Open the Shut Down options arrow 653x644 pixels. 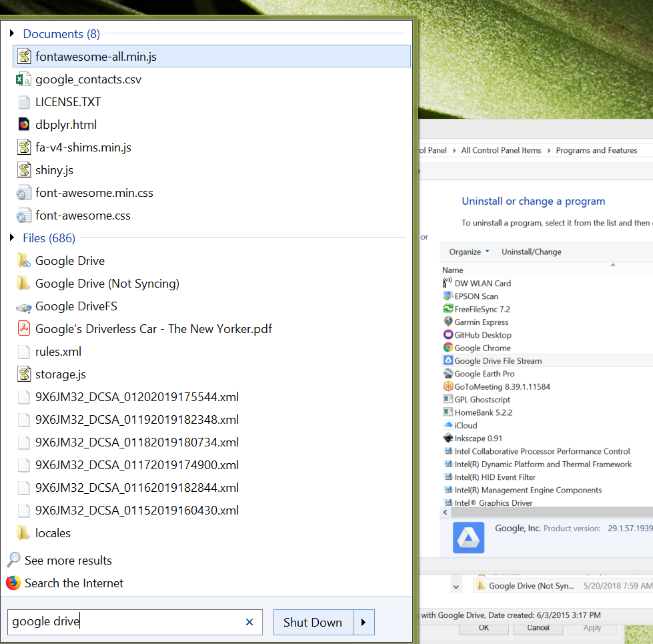coord(364,622)
